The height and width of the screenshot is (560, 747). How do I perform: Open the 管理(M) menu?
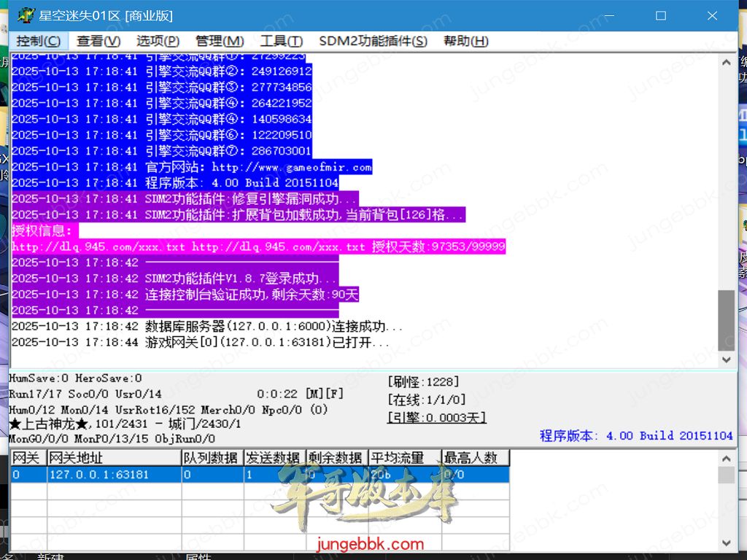[220, 42]
